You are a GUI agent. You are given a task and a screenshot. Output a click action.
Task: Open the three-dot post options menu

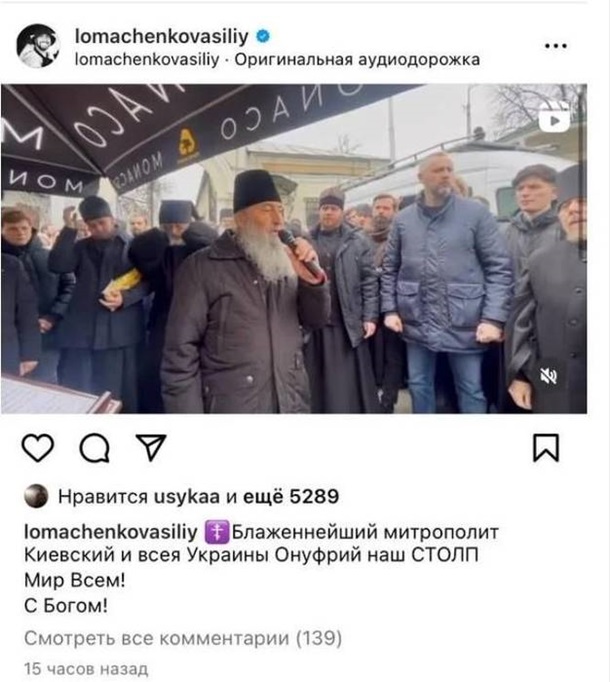point(556,46)
